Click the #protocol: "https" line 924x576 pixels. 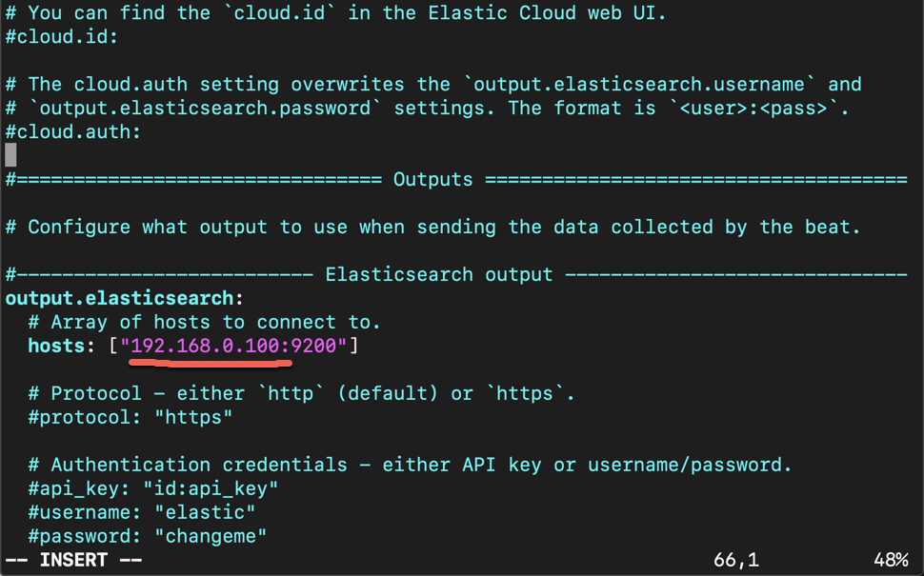131,417
